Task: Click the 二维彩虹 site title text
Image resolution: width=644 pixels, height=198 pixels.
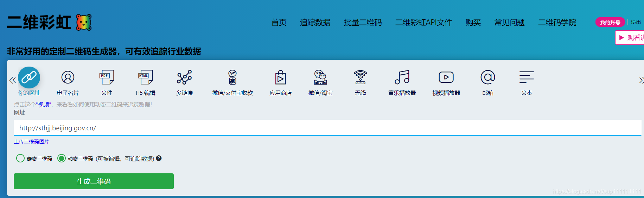Action: click(x=39, y=23)
